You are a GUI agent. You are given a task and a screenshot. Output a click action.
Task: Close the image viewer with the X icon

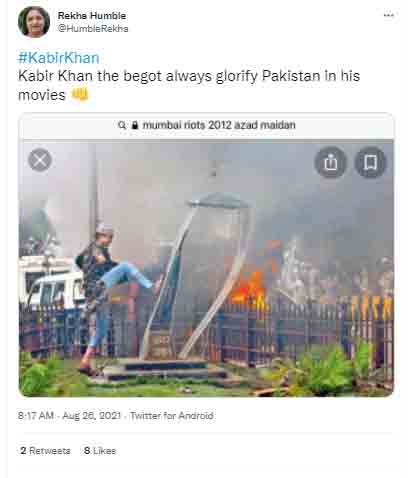click(x=40, y=160)
